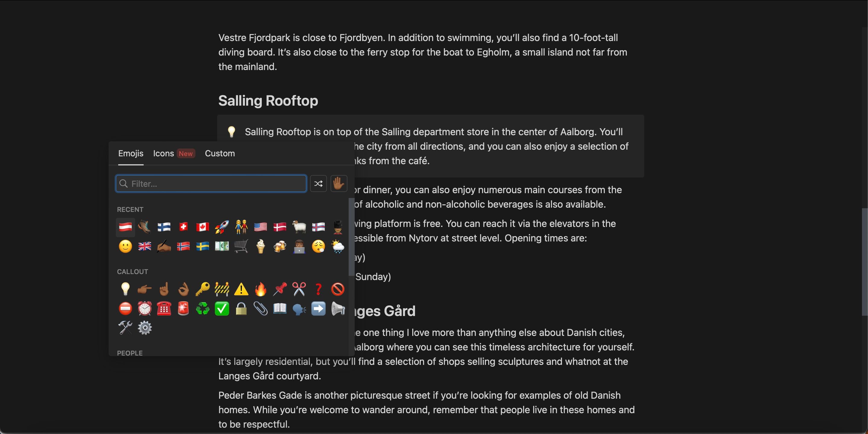Screen dimensions: 868x434
Task: Select the warning sign callout emoji
Action: point(241,289)
